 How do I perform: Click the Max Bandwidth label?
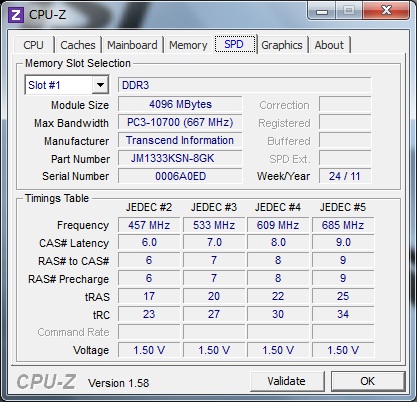tap(71, 123)
